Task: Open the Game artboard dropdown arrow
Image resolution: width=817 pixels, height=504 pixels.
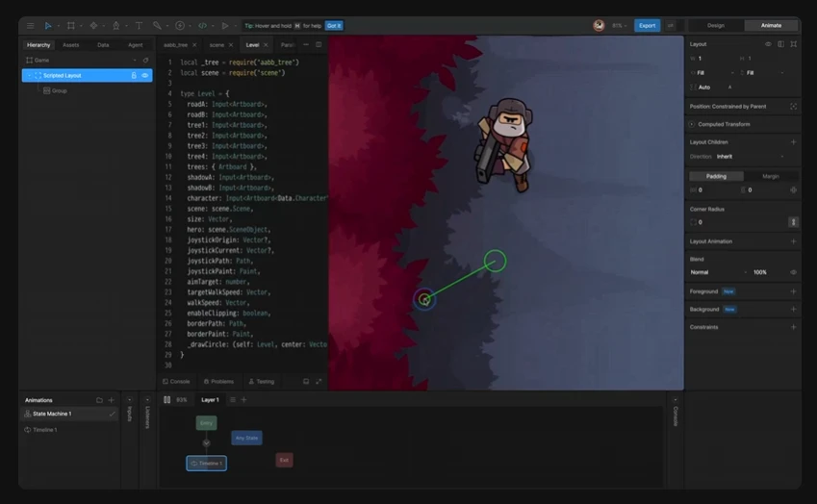Action: pyautogui.click(x=135, y=61)
